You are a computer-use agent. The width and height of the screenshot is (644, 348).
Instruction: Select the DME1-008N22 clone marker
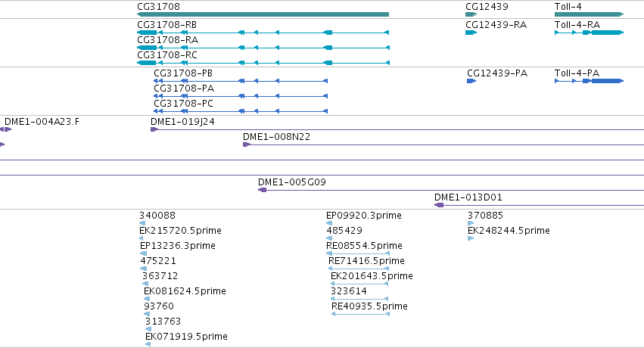coord(247,144)
